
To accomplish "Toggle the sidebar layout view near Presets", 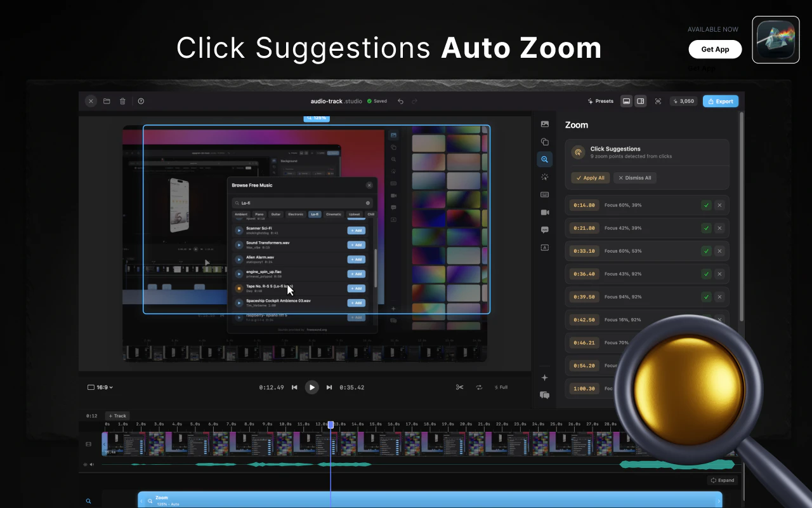I will pos(640,101).
